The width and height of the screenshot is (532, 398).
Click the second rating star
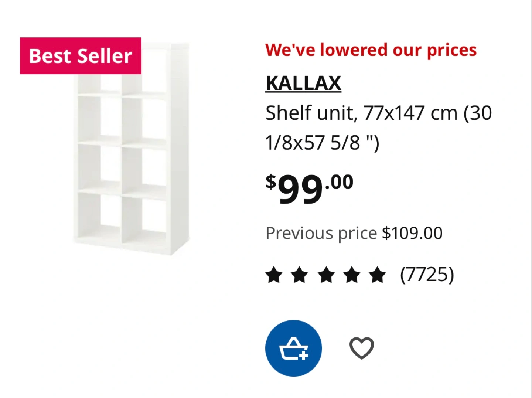click(300, 275)
